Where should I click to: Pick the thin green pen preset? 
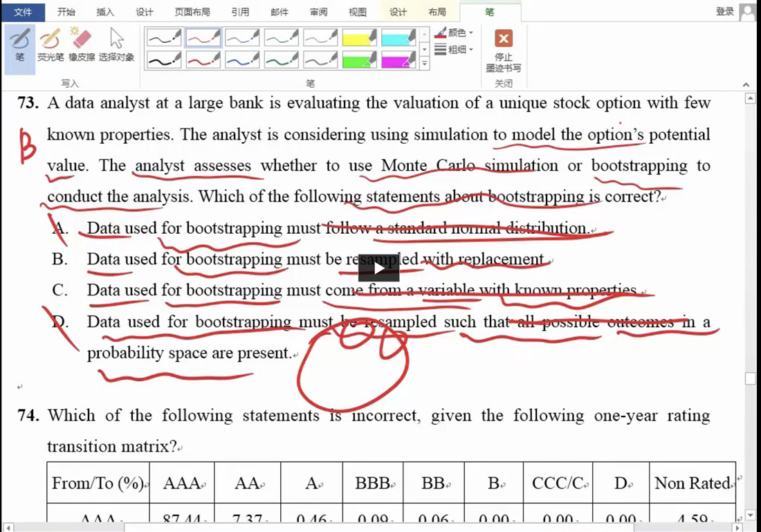(281, 37)
